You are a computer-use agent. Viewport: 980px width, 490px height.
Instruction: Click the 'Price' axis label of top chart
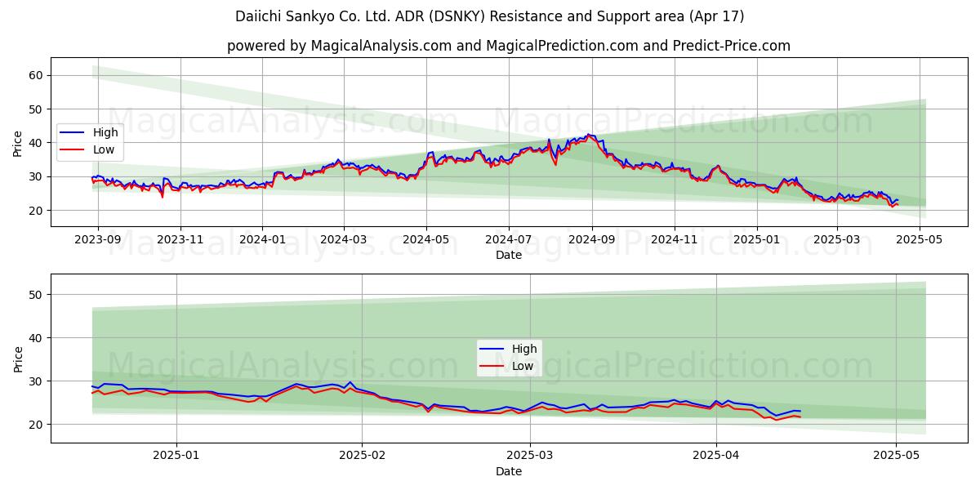tap(18, 143)
